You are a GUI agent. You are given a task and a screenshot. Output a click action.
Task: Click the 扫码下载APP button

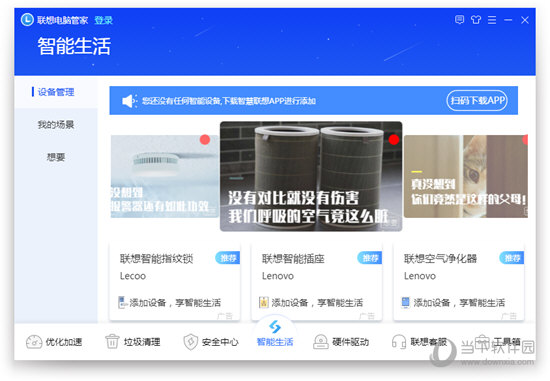point(477,101)
